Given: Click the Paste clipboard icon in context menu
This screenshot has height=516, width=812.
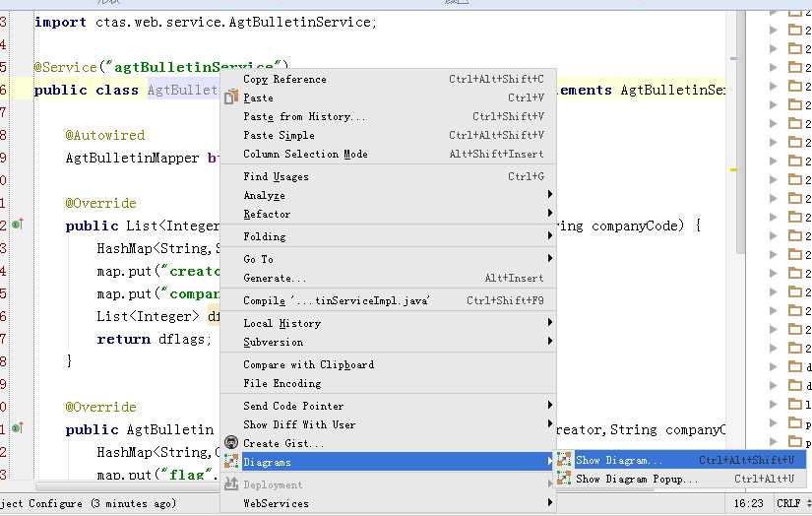Looking at the screenshot, I should pyautogui.click(x=231, y=97).
